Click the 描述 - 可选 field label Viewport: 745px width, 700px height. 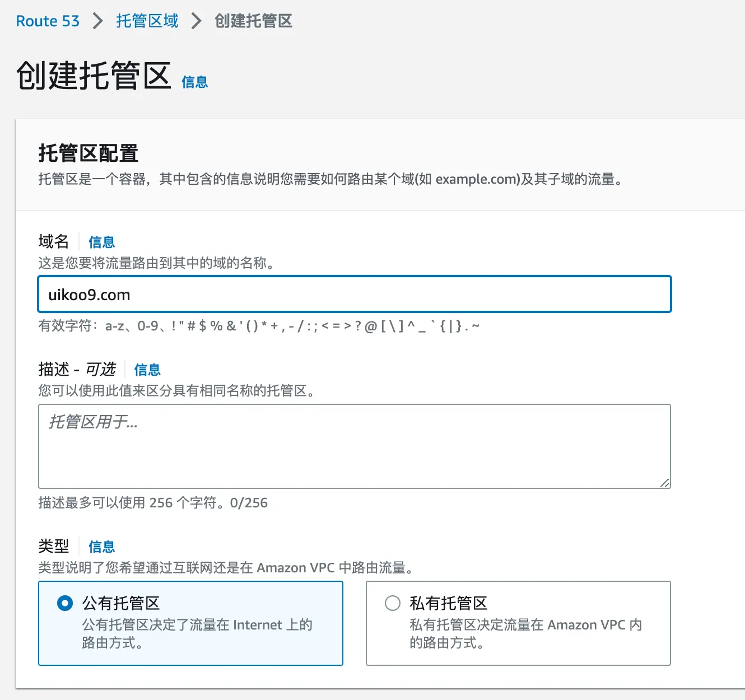tap(77, 370)
